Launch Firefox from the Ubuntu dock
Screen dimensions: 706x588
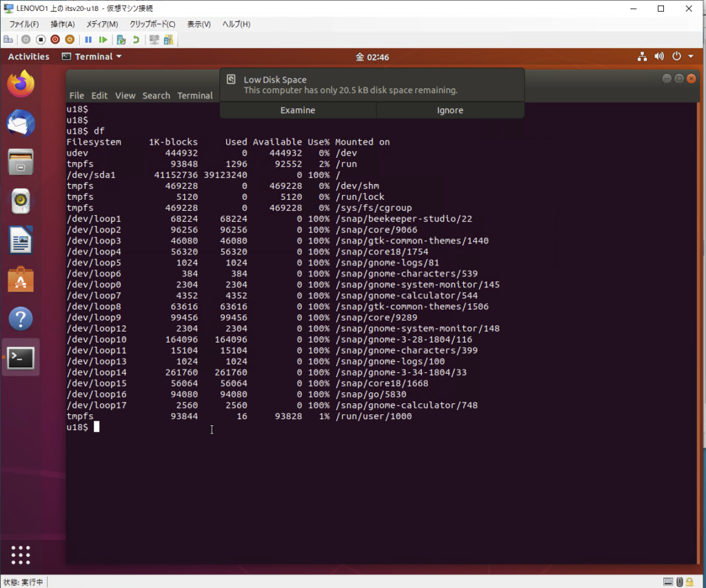21,84
